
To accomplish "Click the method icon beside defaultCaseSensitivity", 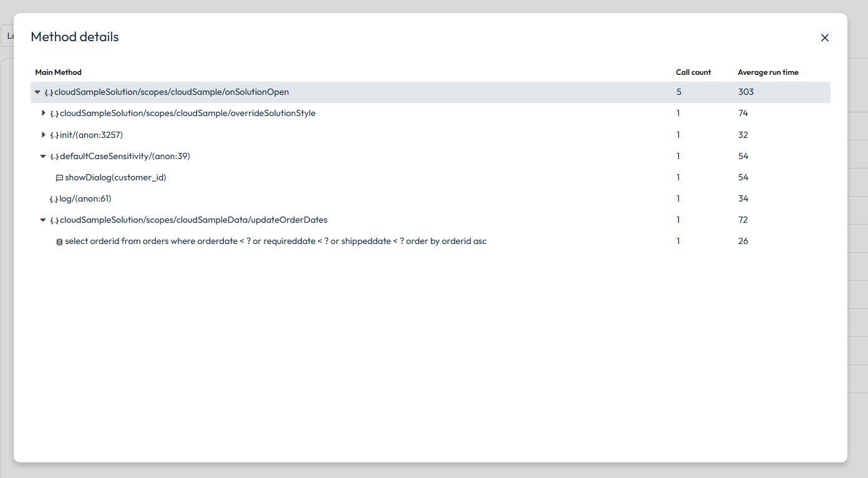I will point(54,156).
